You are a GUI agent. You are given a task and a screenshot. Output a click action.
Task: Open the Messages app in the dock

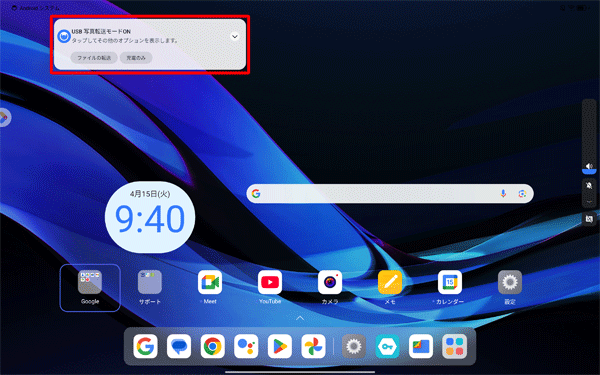tap(179, 346)
